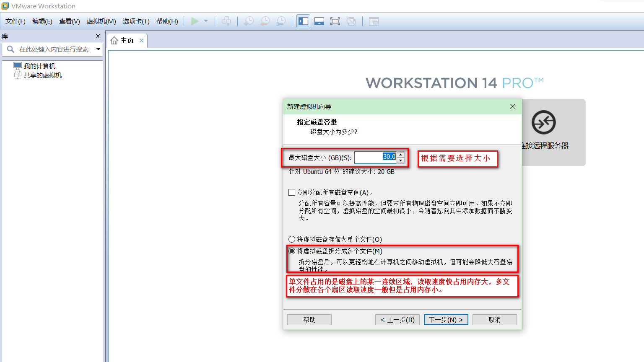The image size is (644, 362).
Task: Enter full screen mode via toolbar icon
Action: pyautogui.click(x=335, y=21)
